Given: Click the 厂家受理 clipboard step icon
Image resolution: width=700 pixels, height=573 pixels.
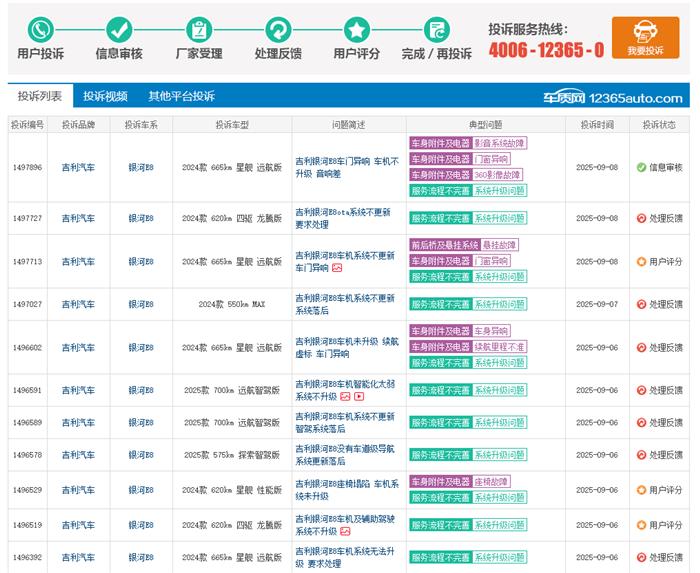Looking at the screenshot, I should (199, 29).
